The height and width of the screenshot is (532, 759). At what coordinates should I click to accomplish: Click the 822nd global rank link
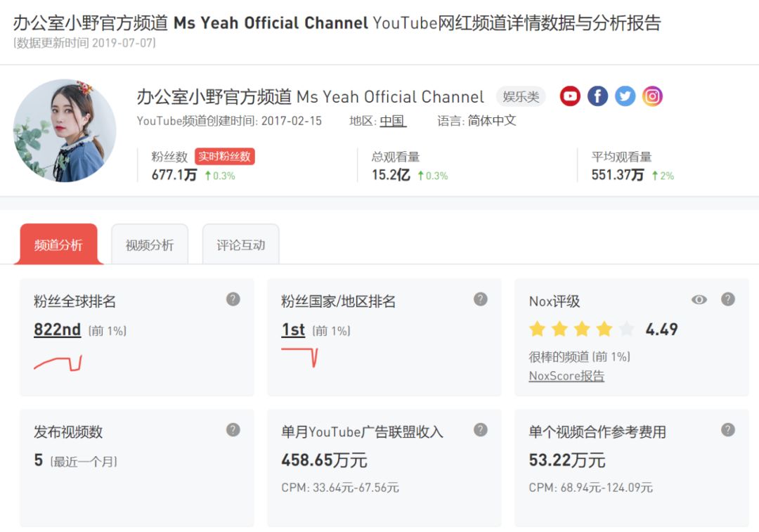tap(57, 329)
